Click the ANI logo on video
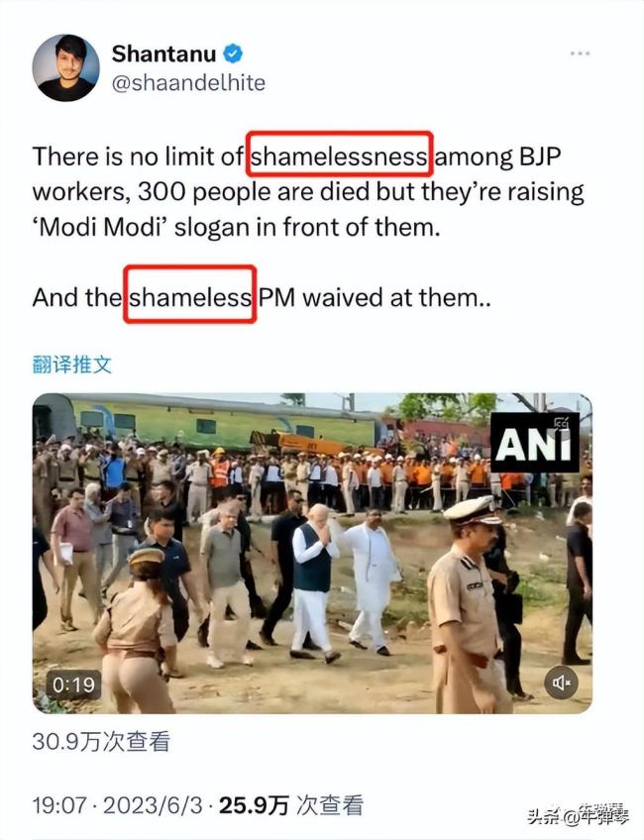This screenshot has height=840, width=644. coord(535,443)
